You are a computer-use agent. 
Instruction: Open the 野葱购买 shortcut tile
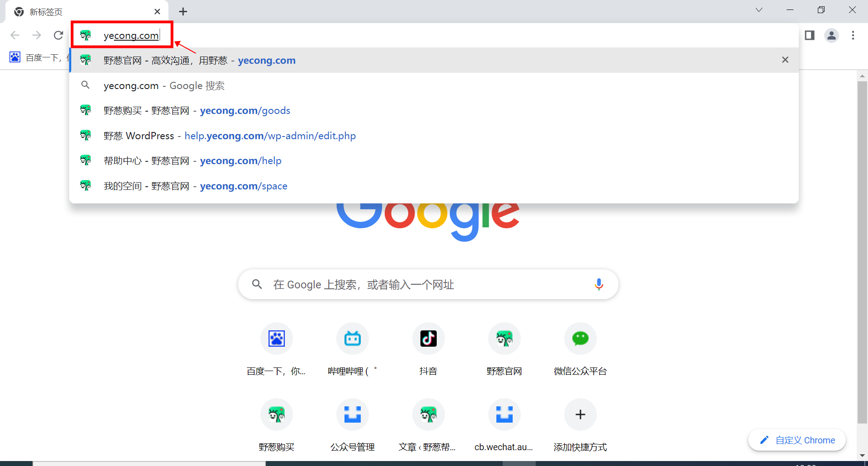click(x=276, y=425)
